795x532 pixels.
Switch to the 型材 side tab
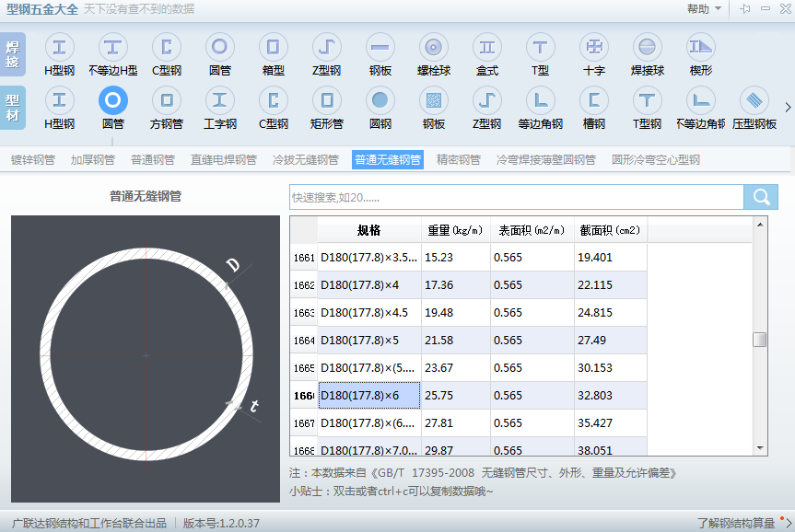click(x=13, y=108)
